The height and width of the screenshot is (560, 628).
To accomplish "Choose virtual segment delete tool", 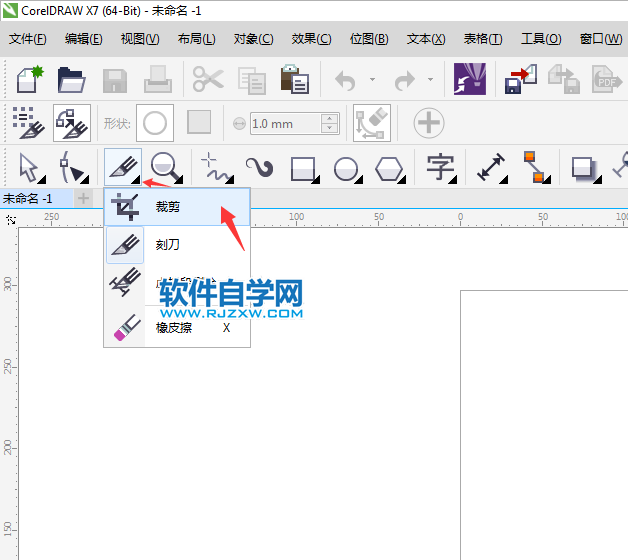I will click(x=177, y=283).
